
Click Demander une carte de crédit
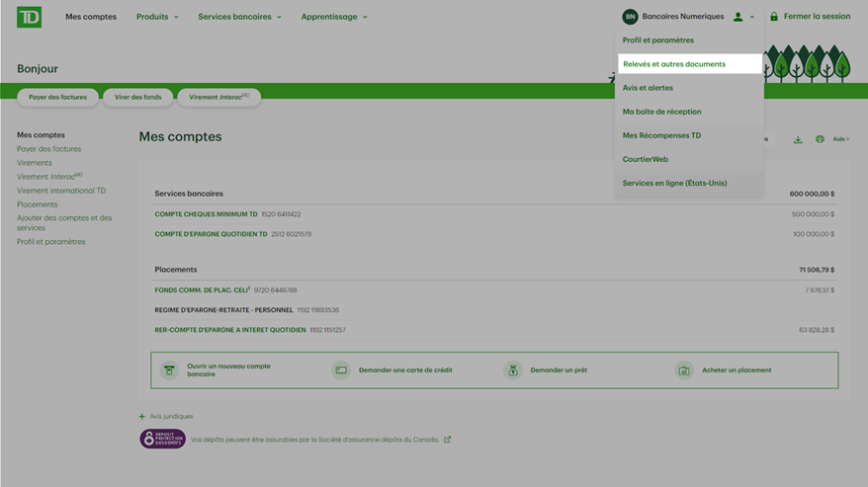tap(405, 370)
